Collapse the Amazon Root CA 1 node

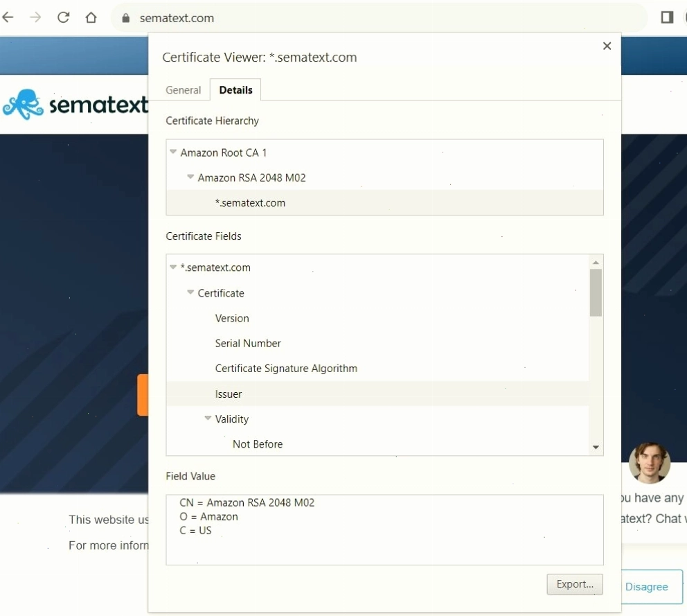[x=173, y=152]
